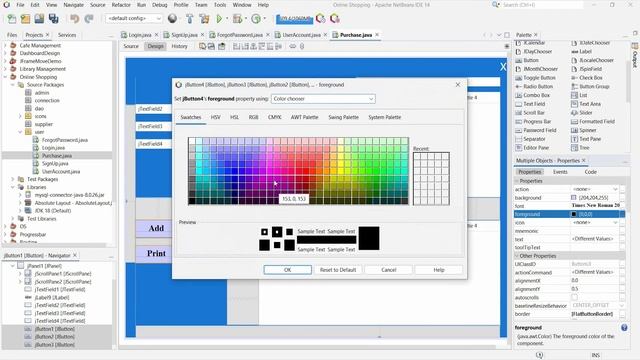Switch editor to Source view
The image size is (640, 360).
pyautogui.click(x=131, y=47)
